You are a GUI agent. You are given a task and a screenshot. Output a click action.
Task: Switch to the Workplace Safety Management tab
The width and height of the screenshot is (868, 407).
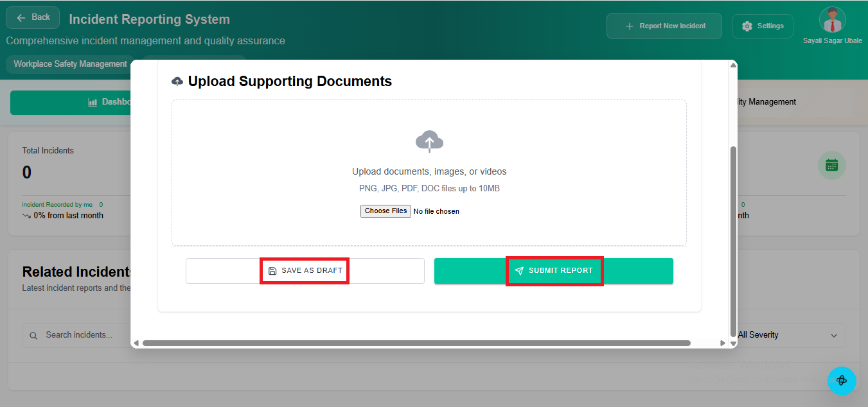click(x=69, y=64)
